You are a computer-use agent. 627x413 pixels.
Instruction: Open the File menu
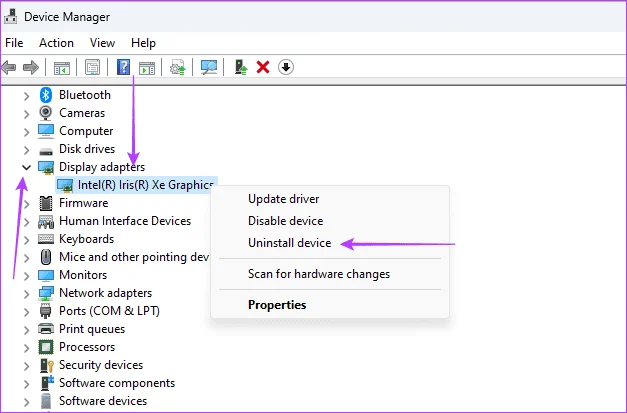click(14, 43)
